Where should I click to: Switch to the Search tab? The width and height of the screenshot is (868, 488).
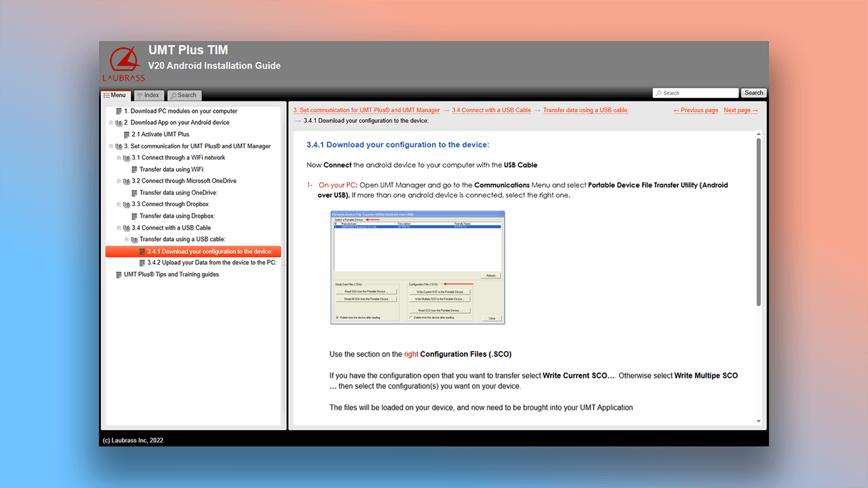[x=184, y=95]
